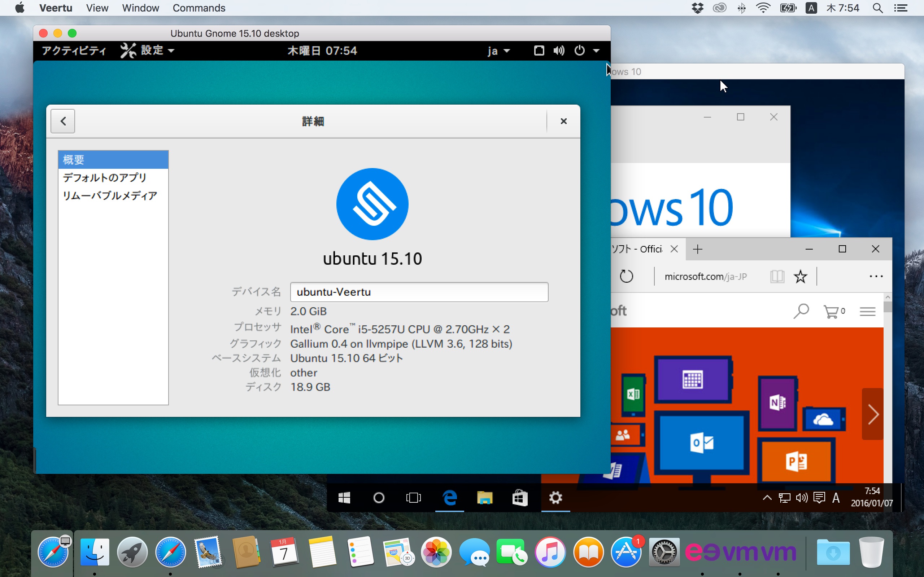Select デフォルトのアプリ in the sidebar
This screenshot has height=577, width=924.
coord(105,177)
